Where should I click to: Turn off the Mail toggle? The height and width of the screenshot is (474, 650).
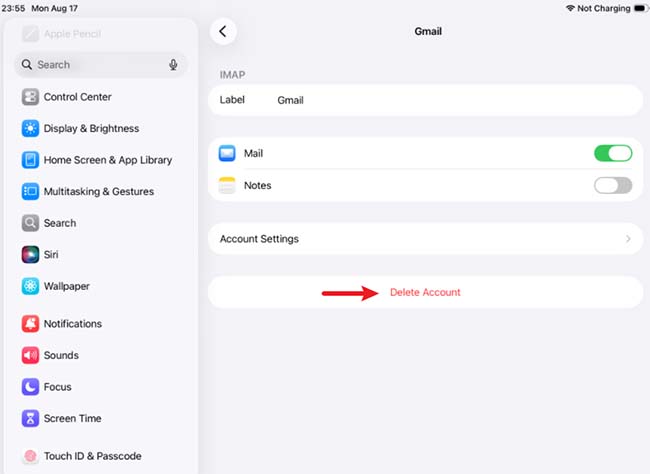(x=613, y=153)
